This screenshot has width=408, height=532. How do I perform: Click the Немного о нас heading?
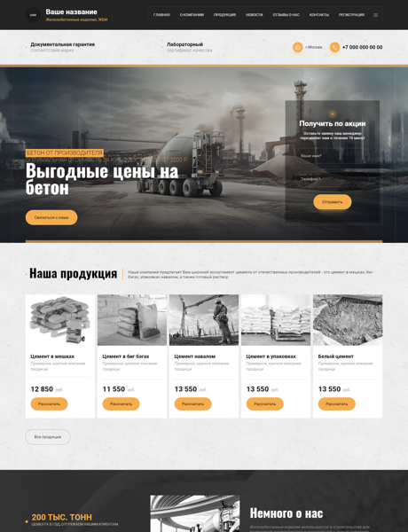tap(286, 513)
